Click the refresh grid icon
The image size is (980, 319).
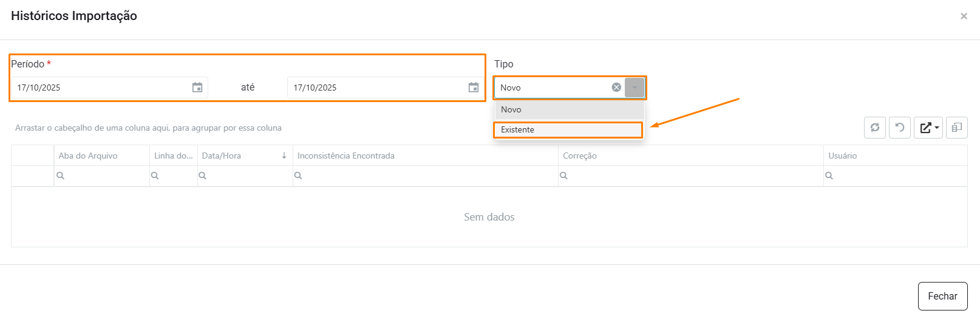click(875, 128)
